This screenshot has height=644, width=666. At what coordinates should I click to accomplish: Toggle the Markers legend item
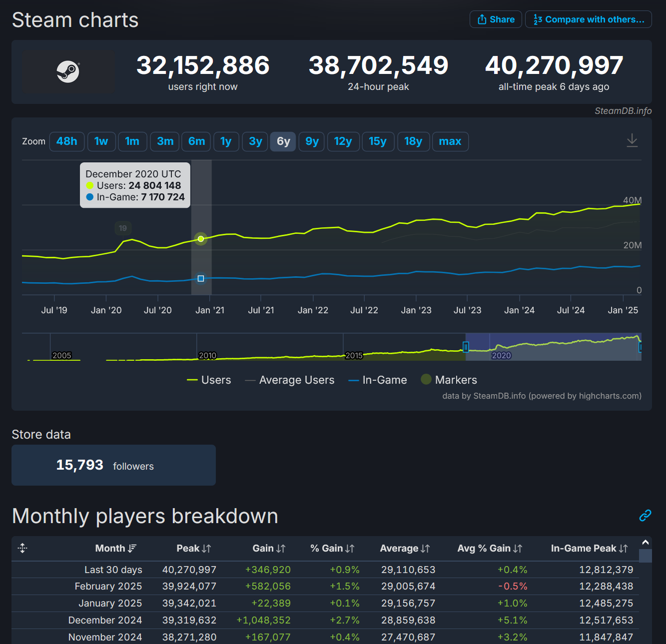tap(449, 380)
